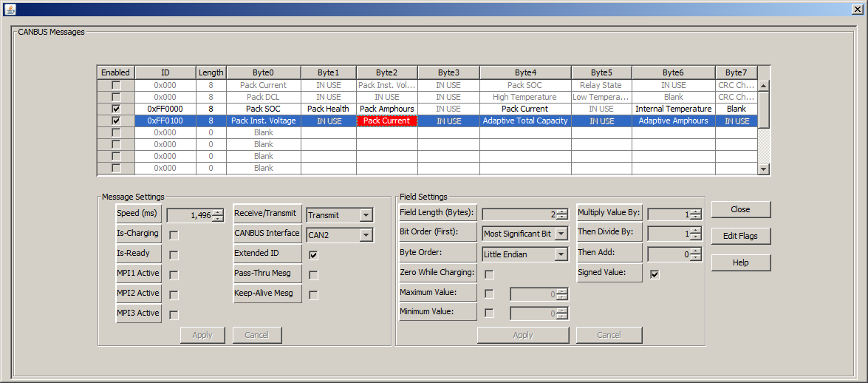Open the Bit Order dropdown
The width and height of the screenshot is (868, 383).
561,234
